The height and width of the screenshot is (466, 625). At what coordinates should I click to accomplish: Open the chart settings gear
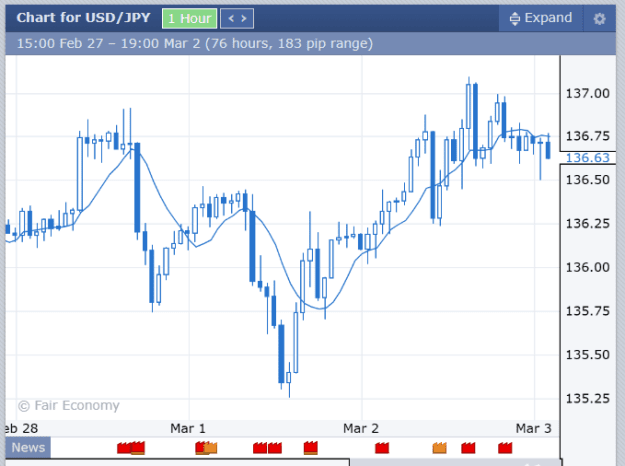[599, 18]
